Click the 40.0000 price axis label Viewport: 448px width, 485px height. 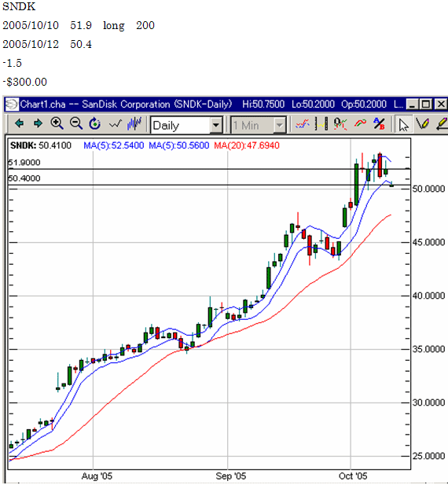click(428, 296)
